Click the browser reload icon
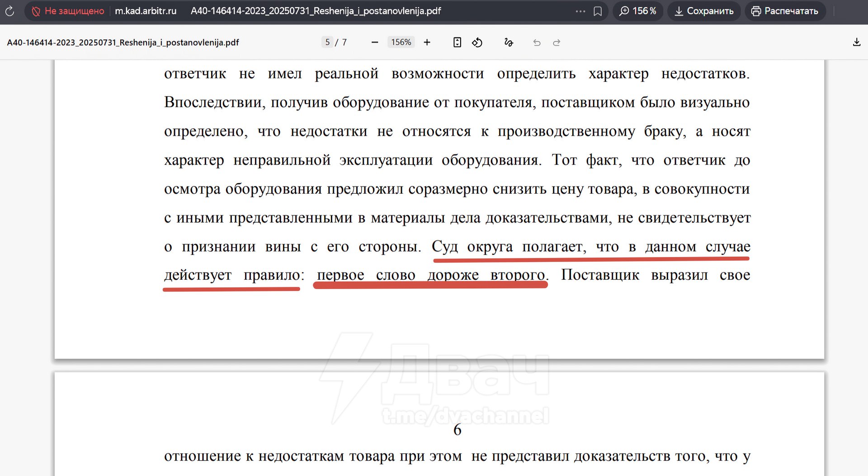Screen dimensions: 868x476 [9, 11]
